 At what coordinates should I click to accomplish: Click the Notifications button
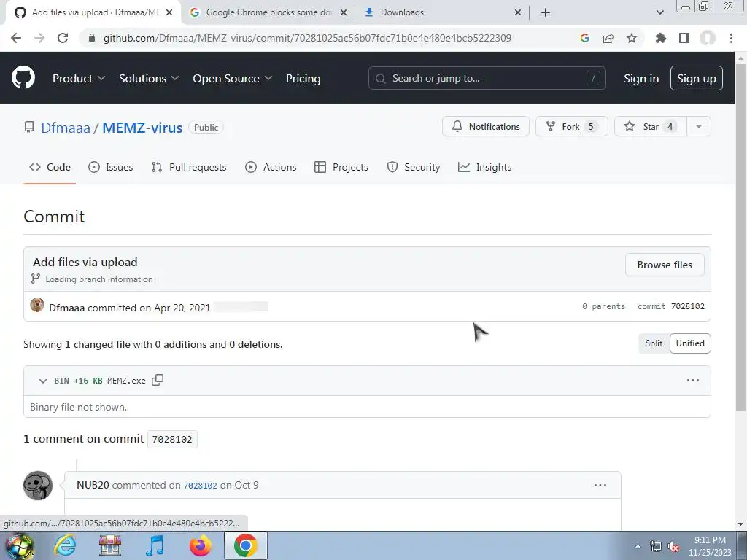pos(485,127)
